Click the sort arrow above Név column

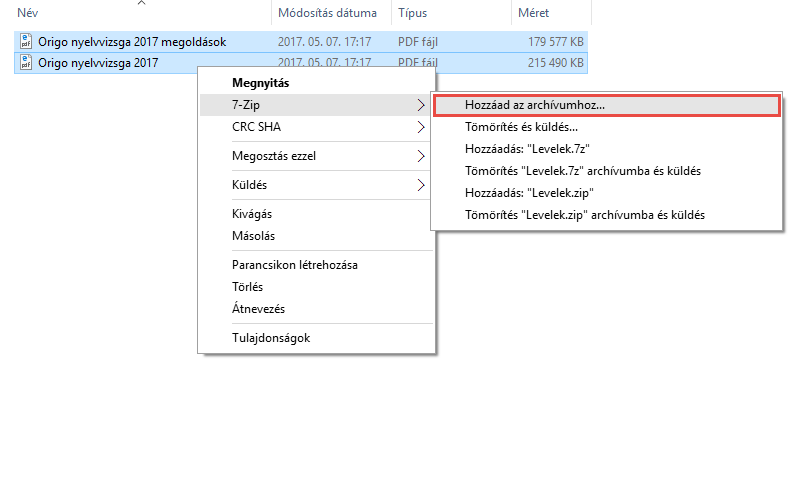tap(142, 3)
